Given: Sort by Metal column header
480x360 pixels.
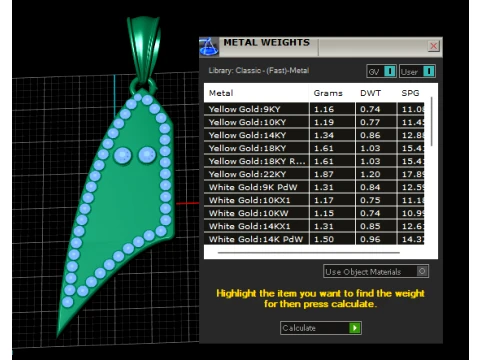Looking at the screenshot, I should (221, 93).
